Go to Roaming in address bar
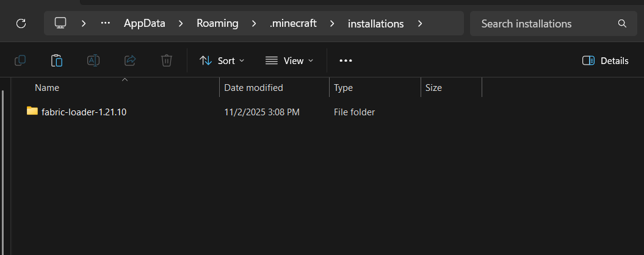The height and width of the screenshot is (255, 644). [217, 24]
